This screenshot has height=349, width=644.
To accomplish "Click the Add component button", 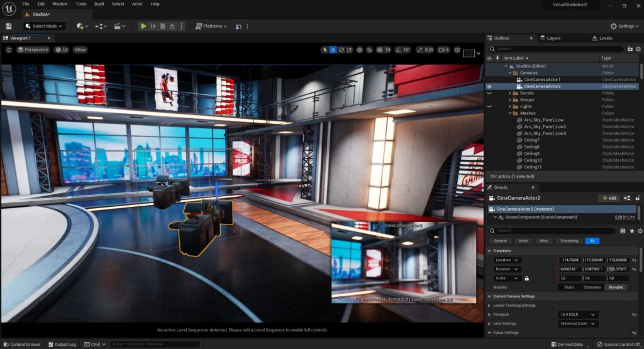I will (x=609, y=198).
